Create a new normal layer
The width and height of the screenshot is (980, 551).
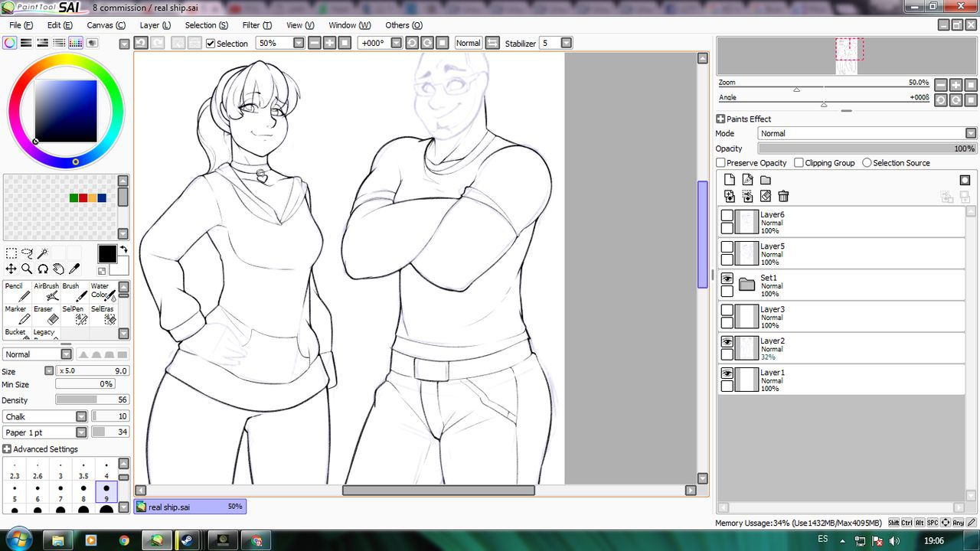[729, 180]
